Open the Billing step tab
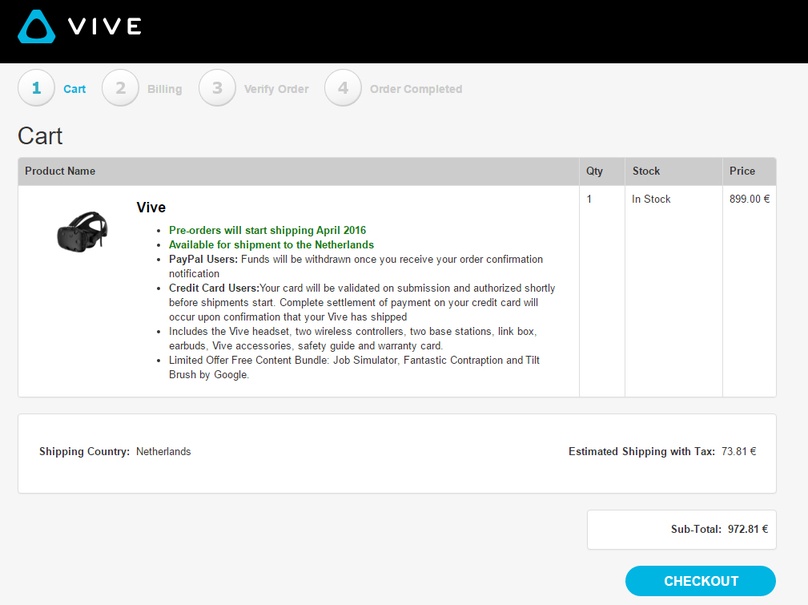Image resolution: width=808 pixels, height=605 pixels. [164, 89]
